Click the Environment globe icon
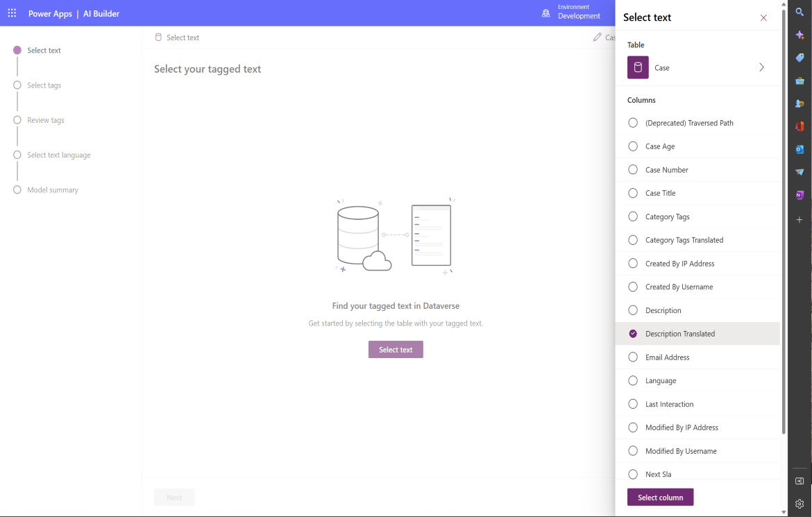This screenshot has width=812, height=517. click(545, 13)
